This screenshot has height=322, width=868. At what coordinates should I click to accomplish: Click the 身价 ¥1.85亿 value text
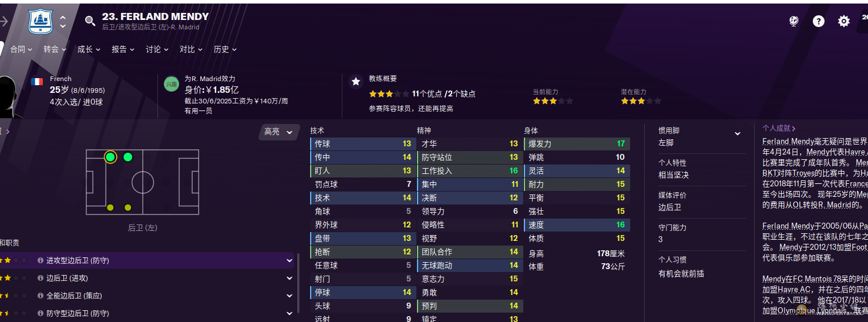pyautogui.click(x=211, y=90)
